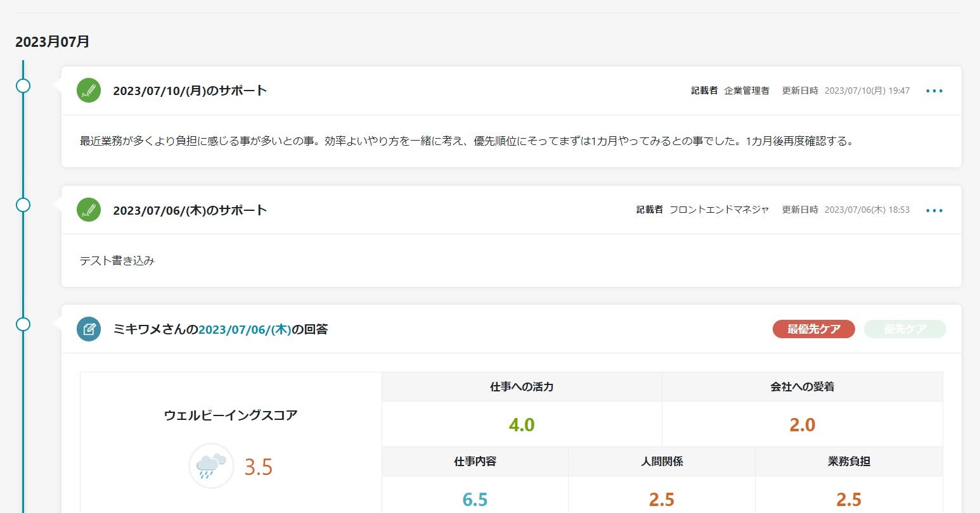Click the 人間関係 score 2.5
The width and height of the screenshot is (980, 513).
tap(661, 500)
